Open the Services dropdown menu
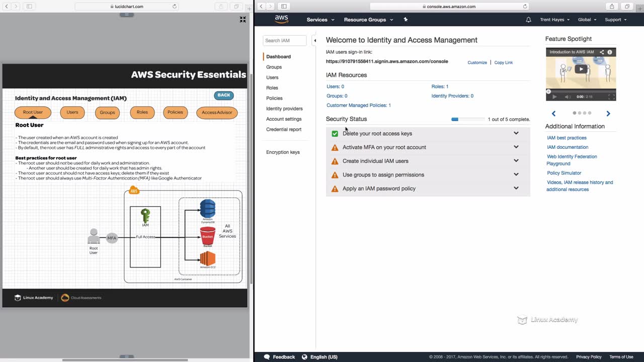The width and height of the screenshot is (644, 362). 320,20
